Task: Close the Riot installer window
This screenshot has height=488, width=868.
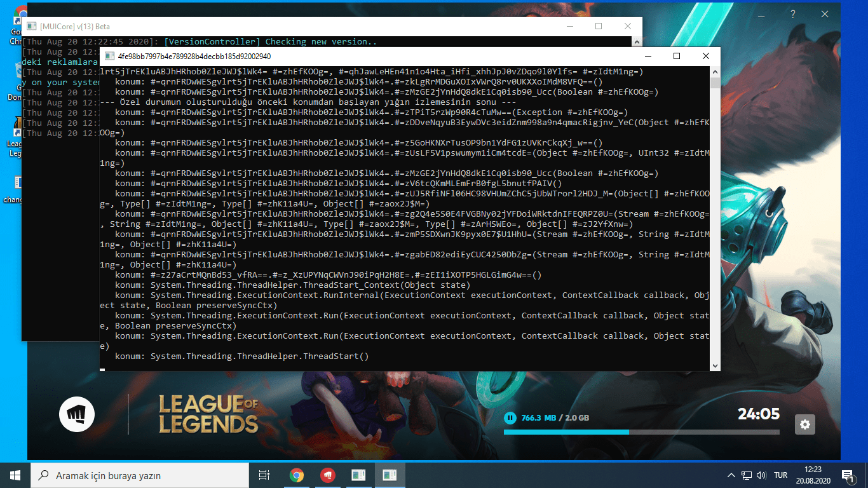Action: point(825,14)
